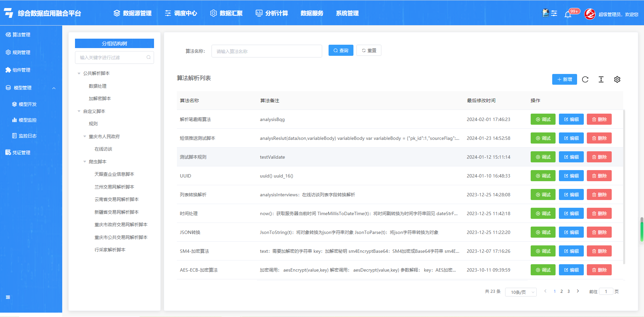This screenshot has width=644, height=317.
Task: Click the 分组结构树 header button
Action: [x=114, y=43]
